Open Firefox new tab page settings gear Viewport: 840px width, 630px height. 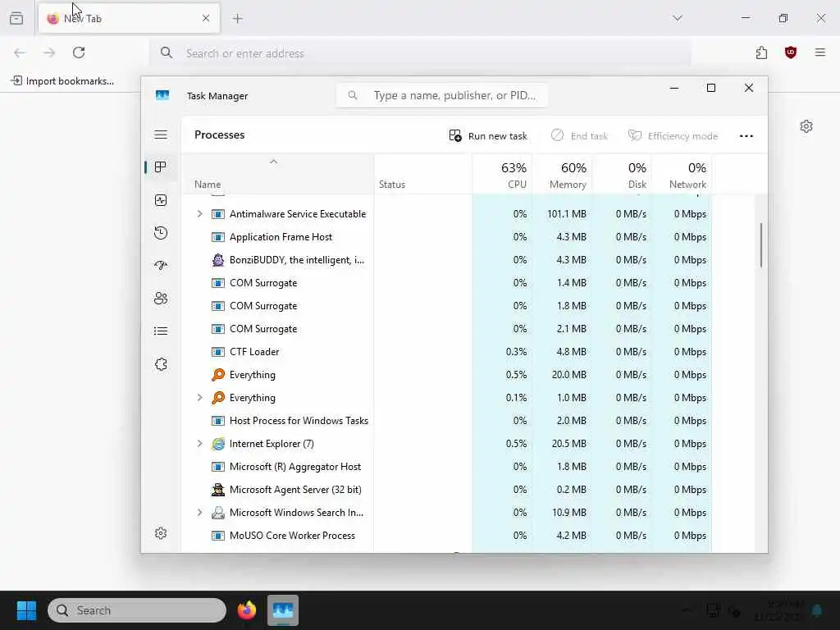(806, 126)
